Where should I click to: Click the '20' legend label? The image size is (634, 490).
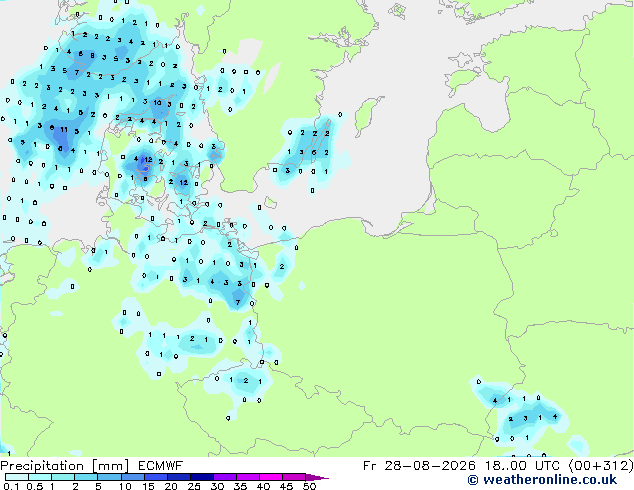[171, 486]
